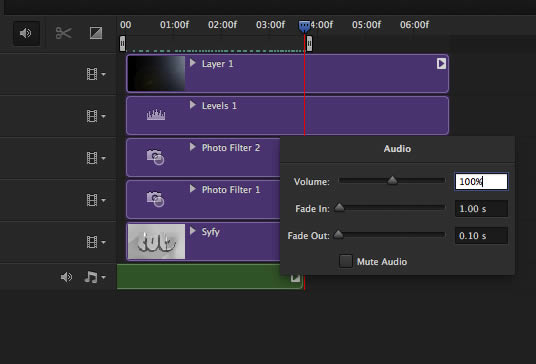Click the Fade In 1.00 s field
This screenshot has width=536, height=364.
coord(481,208)
